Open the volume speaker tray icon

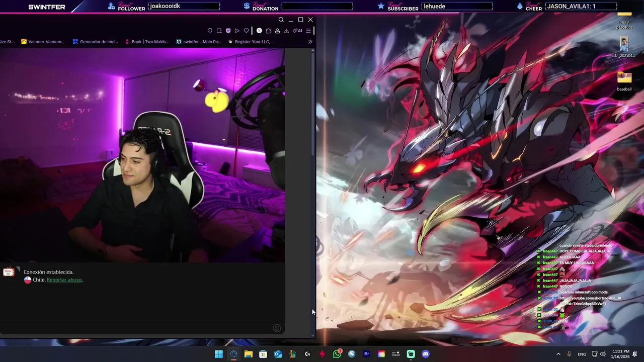click(x=603, y=354)
